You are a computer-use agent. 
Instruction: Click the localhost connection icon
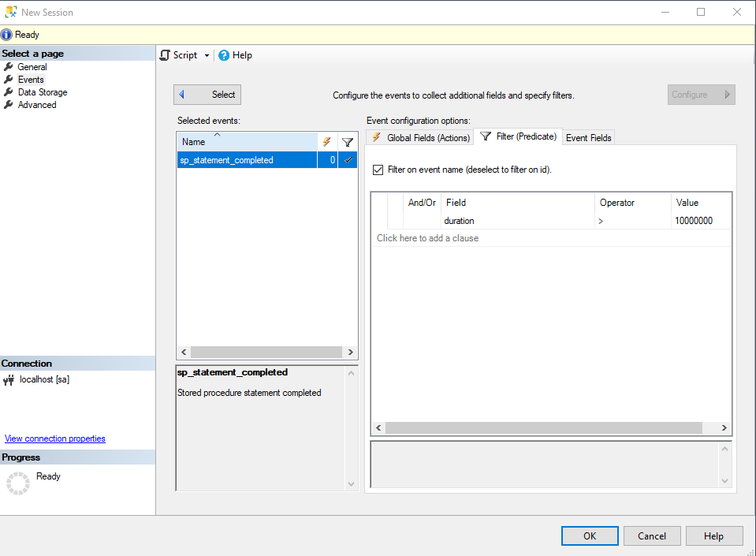[9, 379]
